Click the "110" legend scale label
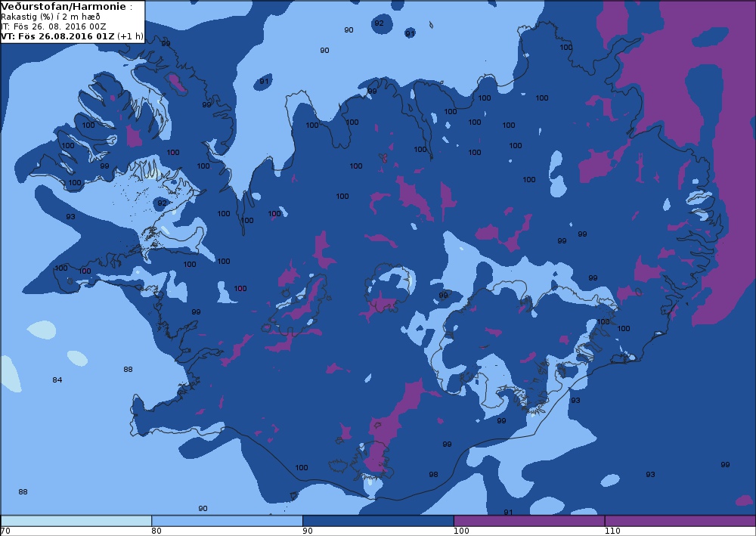The height and width of the screenshot is (536, 756). tap(612, 531)
